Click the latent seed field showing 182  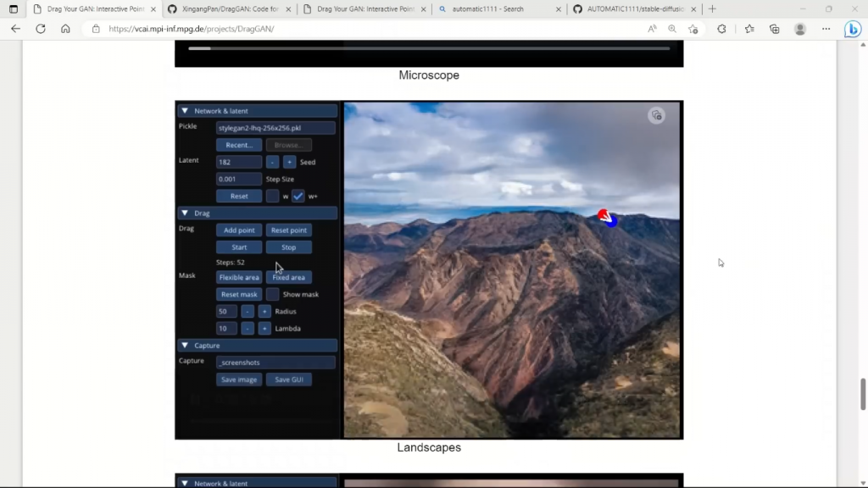(239, 162)
